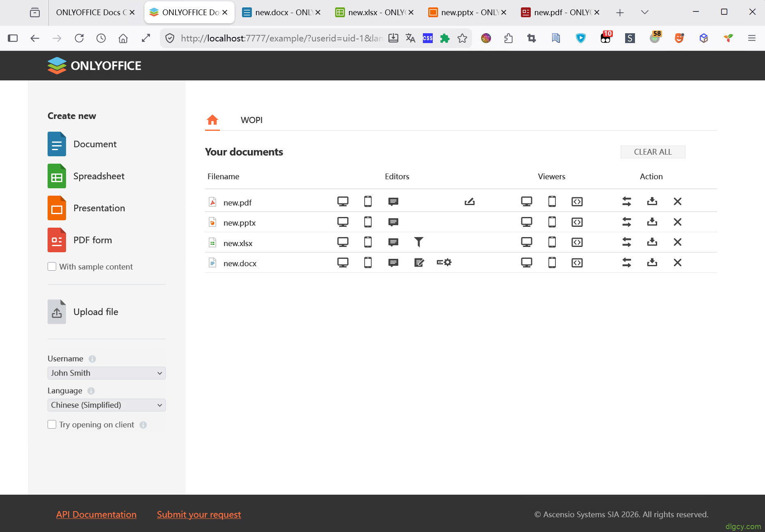765x532 pixels.
Task: Open new.docx in embedded viewer
Action: [x=577, y=263]
